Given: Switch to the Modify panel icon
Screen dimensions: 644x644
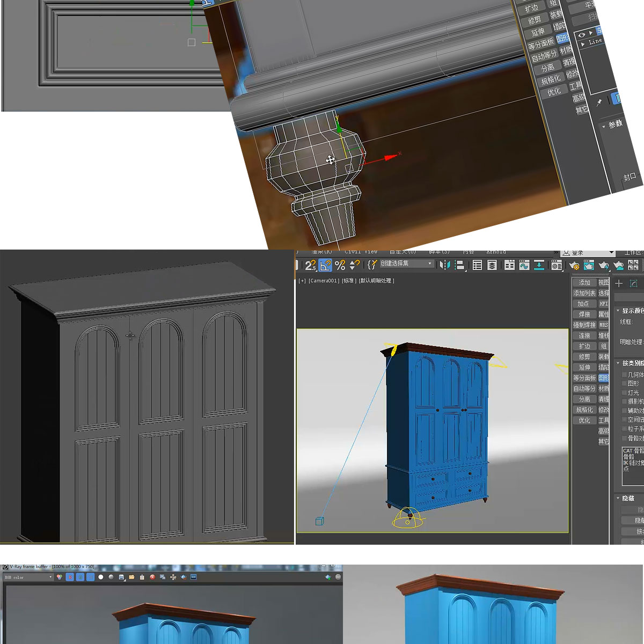Looking at the screenshot, I should tap(634, 283).
